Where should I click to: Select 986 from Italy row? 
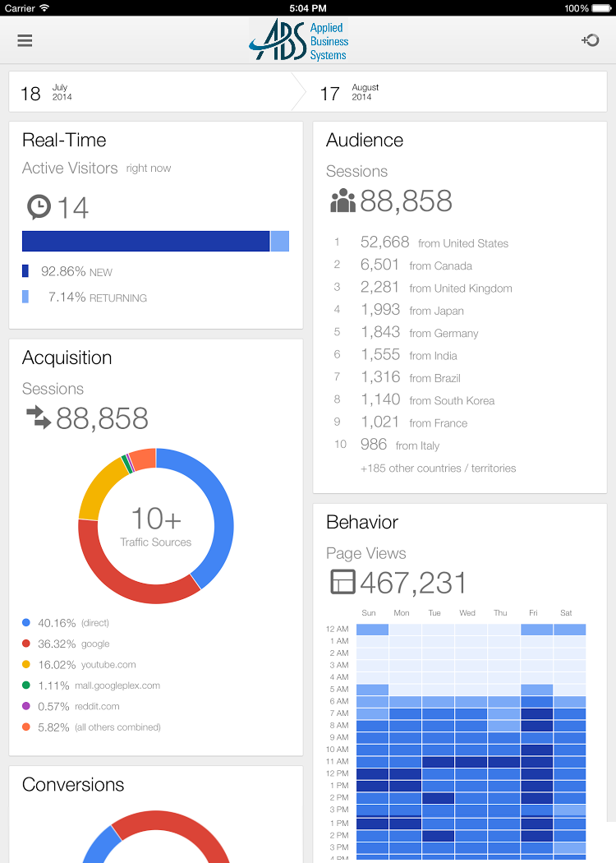click(387, 445)
